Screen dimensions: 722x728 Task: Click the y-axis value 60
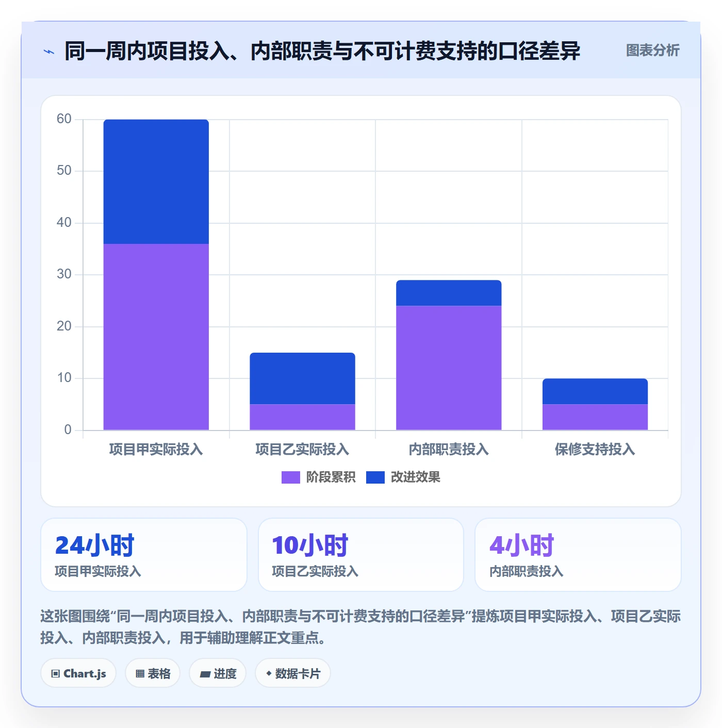64,119
